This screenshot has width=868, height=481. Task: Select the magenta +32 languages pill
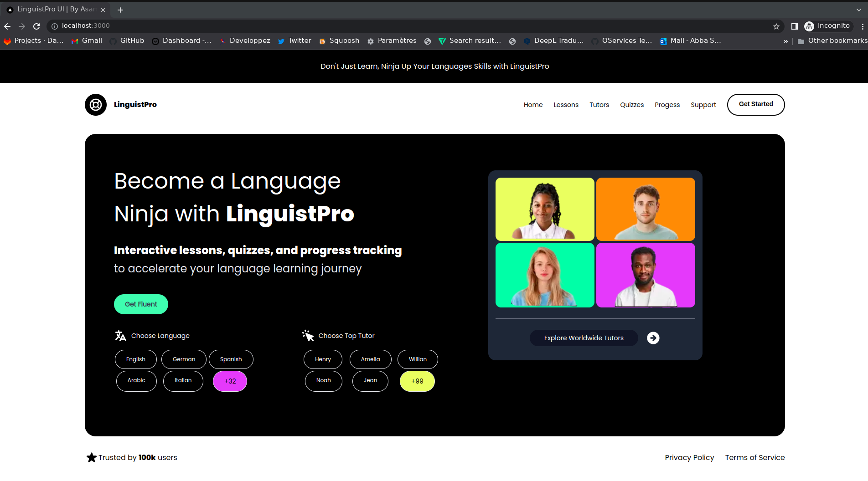(230, 381)
